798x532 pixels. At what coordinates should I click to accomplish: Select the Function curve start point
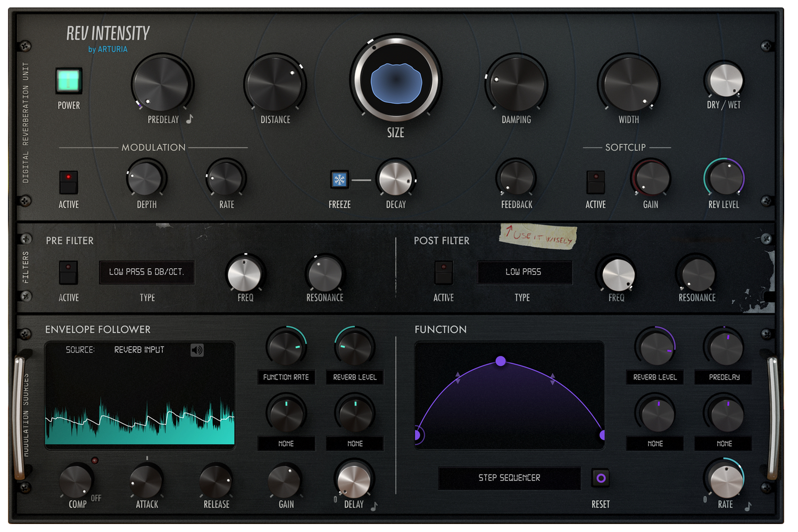coord(418,435)
